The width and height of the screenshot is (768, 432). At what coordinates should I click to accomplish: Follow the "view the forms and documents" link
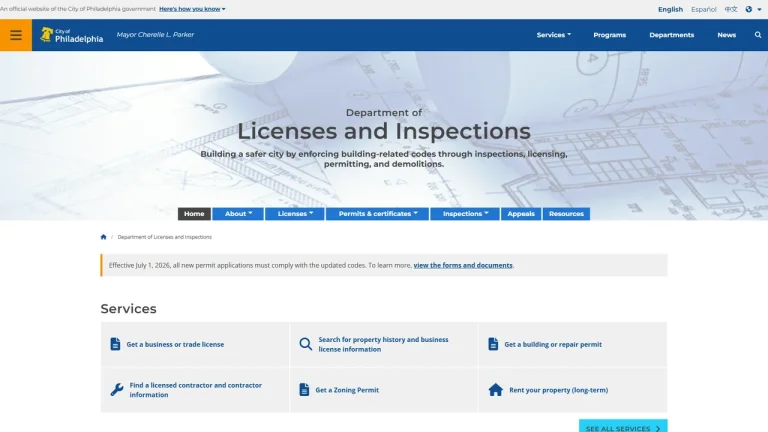click(x=463, y=265)
